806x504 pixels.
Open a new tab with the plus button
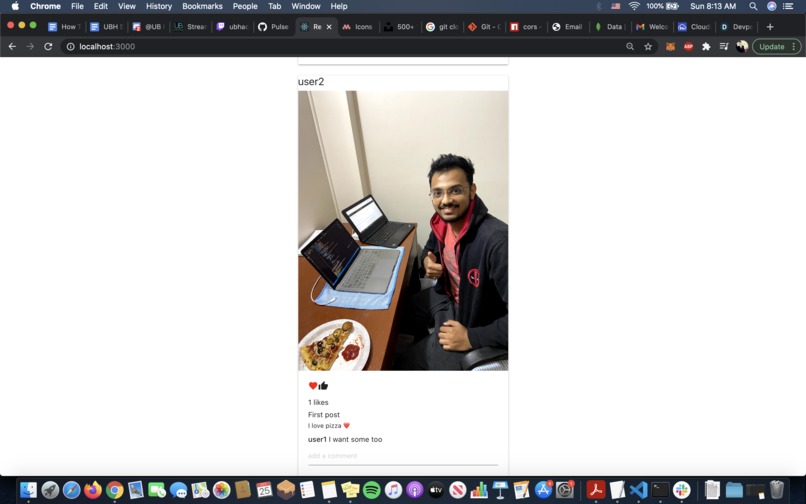[x=770, y=27]
